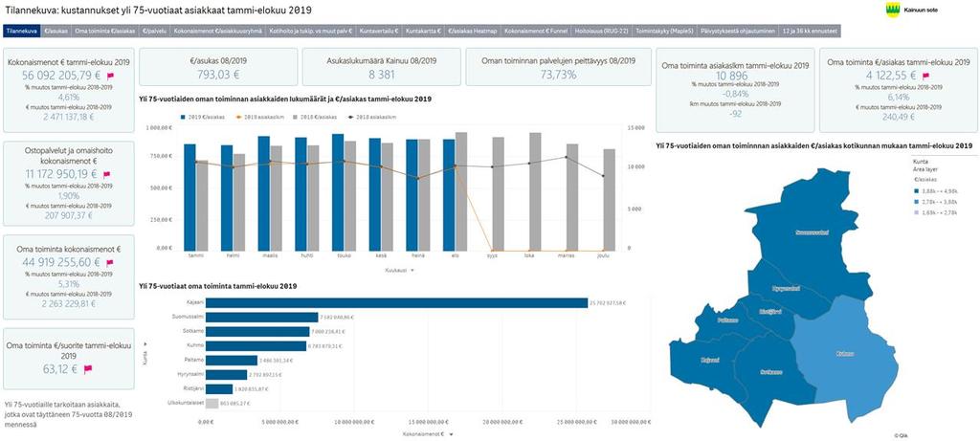
Task: Open 12 ja 36 kk ennusteet tab
Action: (x=810, y=30)
